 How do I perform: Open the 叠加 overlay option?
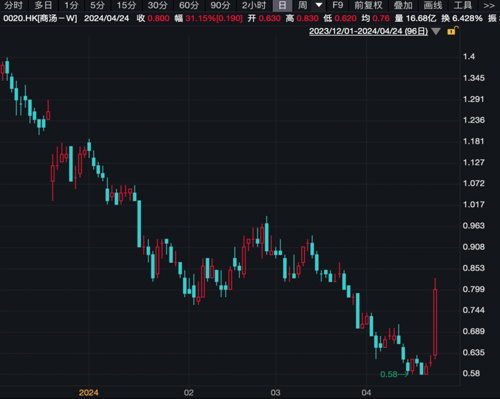(403, 5)
